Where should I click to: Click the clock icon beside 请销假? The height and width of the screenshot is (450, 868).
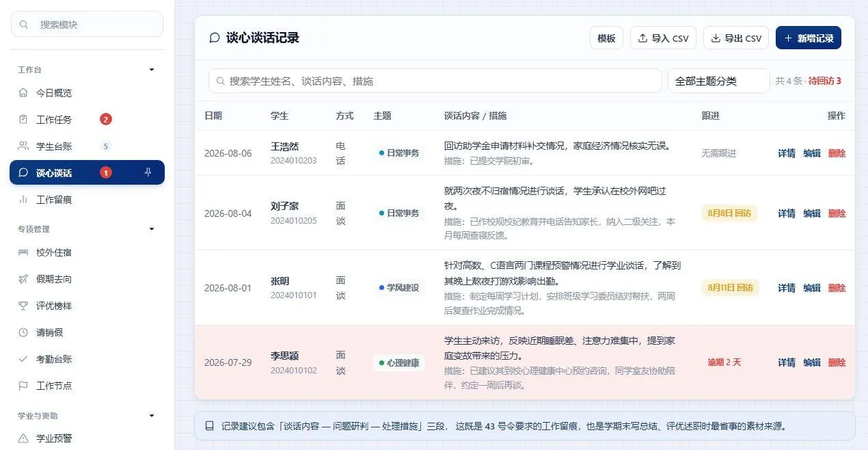tap(23, 332)
